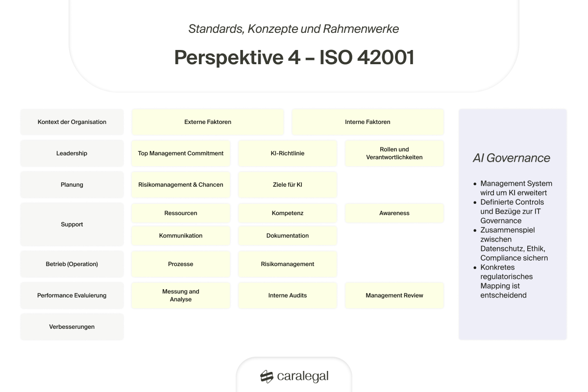Click the Ressourcen box

pos(181,213)
